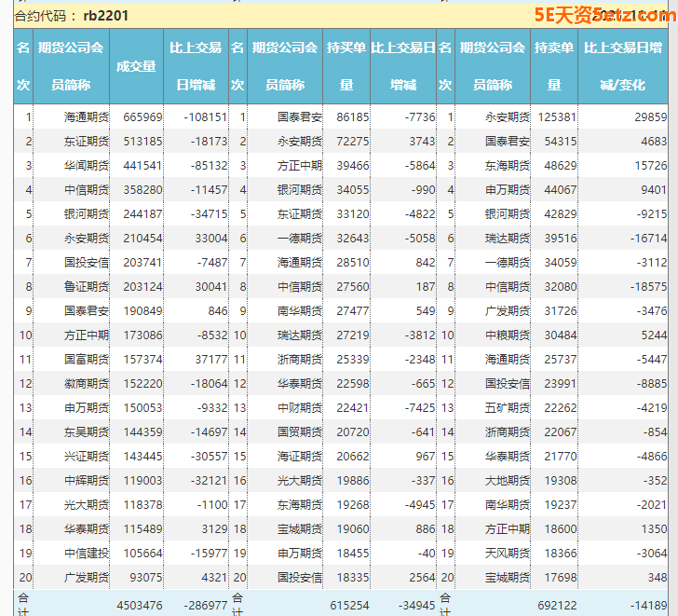The width and height of the screenshot is (678, 616).
Task: Select volume value 190849
Action: pos(142,310)
